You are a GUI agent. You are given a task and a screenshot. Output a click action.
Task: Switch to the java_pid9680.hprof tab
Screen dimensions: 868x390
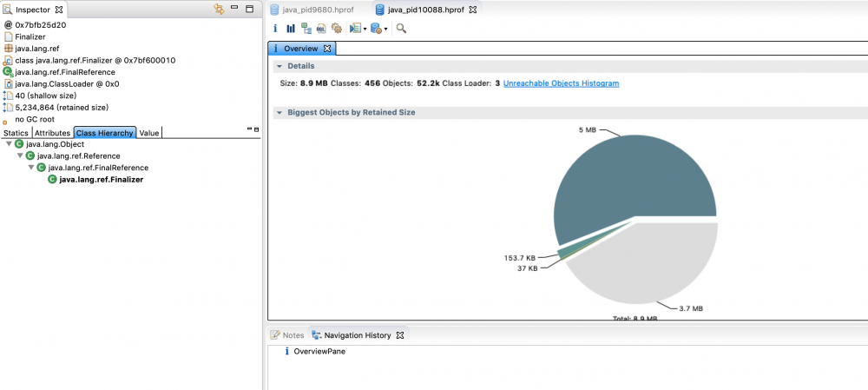click(x=317, y=10)
